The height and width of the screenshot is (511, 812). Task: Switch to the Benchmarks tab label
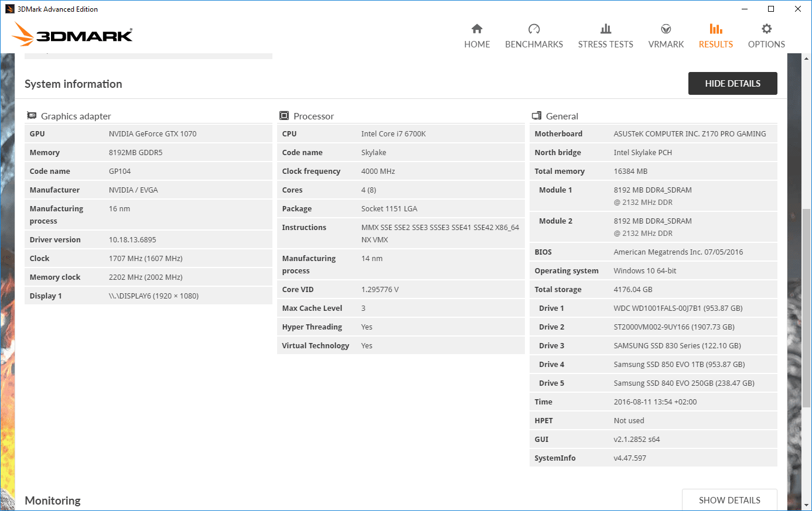coord(534,44)
